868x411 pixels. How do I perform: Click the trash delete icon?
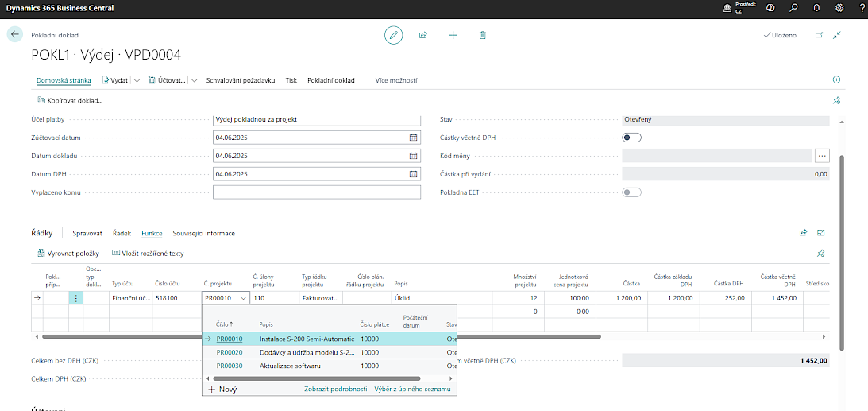click(483, 35)
